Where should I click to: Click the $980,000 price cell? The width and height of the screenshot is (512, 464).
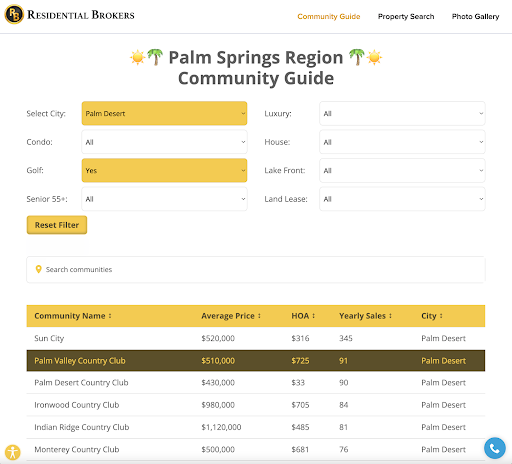218,405
